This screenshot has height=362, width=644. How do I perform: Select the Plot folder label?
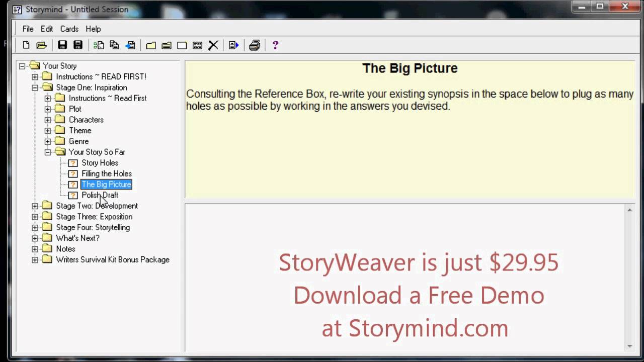[x=75, y=109]
